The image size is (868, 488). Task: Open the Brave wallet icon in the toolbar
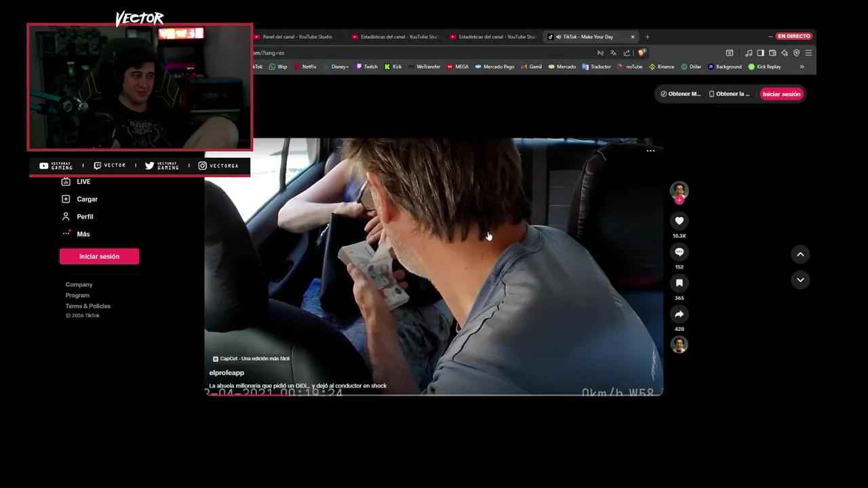[772, 53]
